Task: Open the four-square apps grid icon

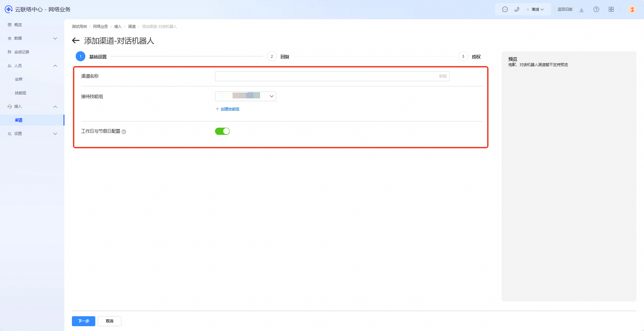Action: pos(611,10)
